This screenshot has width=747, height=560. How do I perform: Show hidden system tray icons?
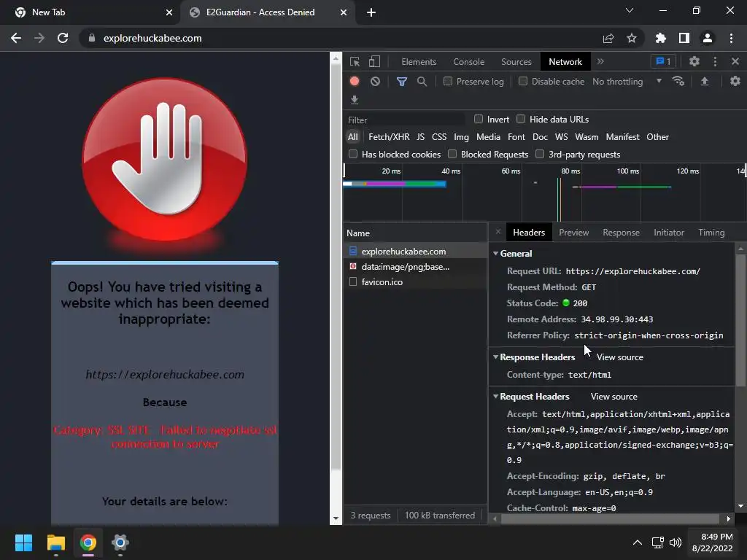point(637,542)
